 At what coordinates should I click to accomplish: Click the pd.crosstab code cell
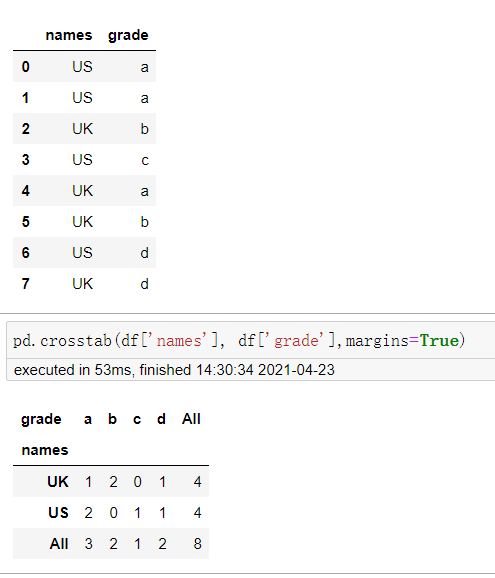coord(251,340)
